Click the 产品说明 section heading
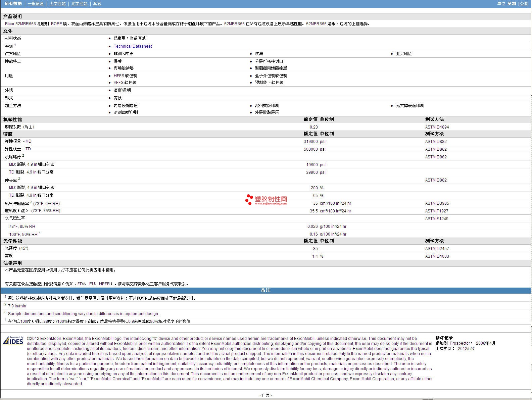 click(x=12, y=16)
